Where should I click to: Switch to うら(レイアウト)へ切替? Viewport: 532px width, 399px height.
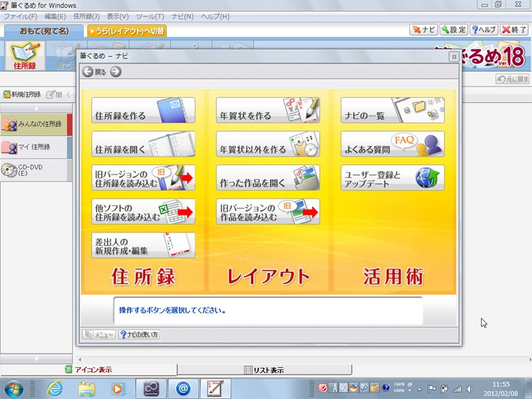tap(127, 31)
